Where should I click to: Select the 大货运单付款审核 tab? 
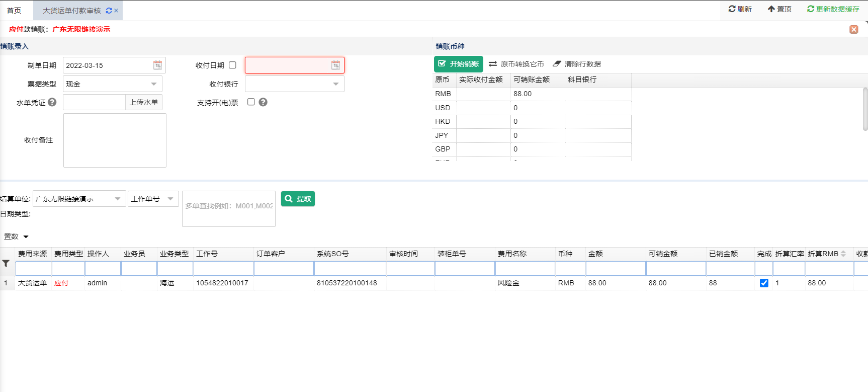click(72, 11)
